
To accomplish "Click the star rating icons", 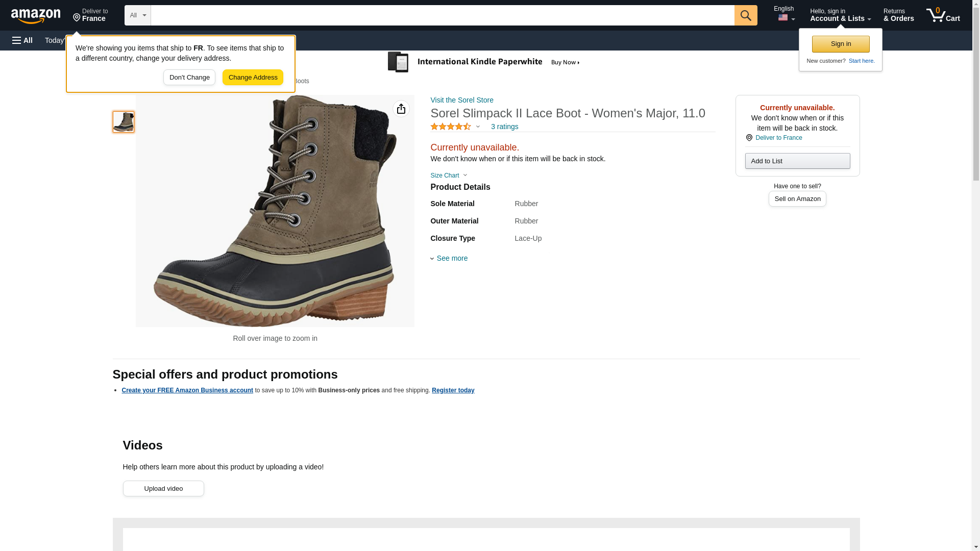I will [x=450, y=127].
